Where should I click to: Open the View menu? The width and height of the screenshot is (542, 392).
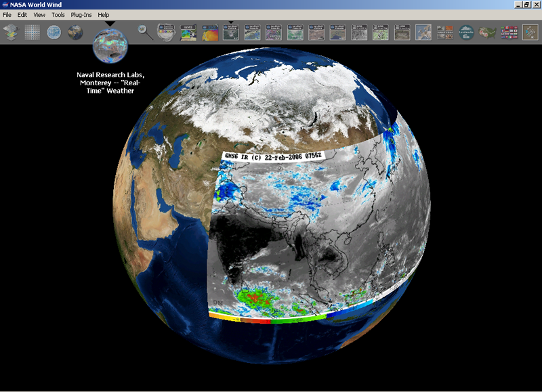(x=39, y=15)
